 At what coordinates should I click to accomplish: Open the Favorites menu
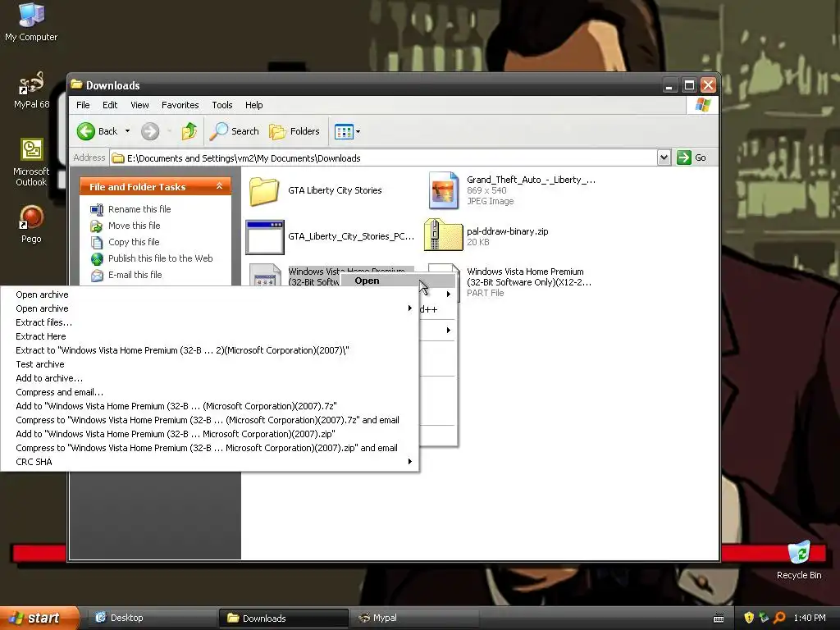point(180,105)
